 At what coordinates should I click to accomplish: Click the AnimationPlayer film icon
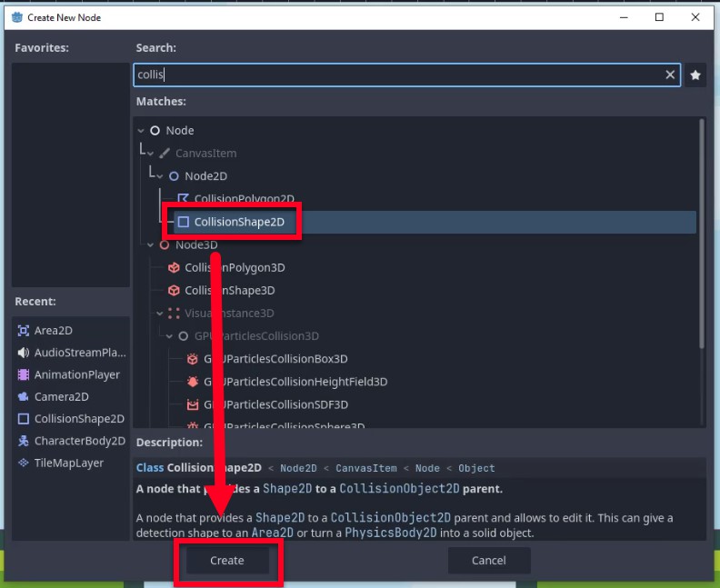click(24, 374)
